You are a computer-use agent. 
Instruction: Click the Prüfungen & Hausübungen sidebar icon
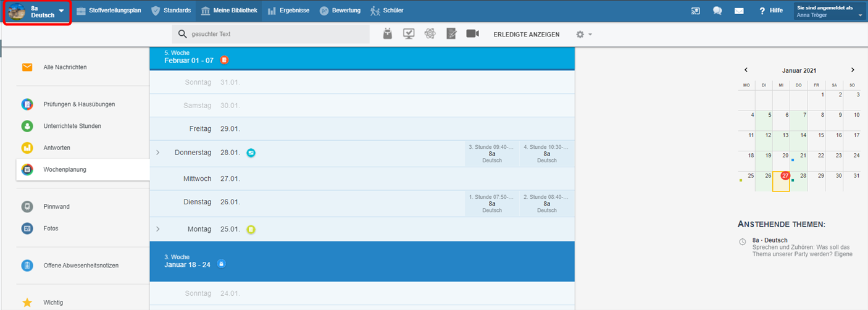pyautogui.click(x=27, y=104)
